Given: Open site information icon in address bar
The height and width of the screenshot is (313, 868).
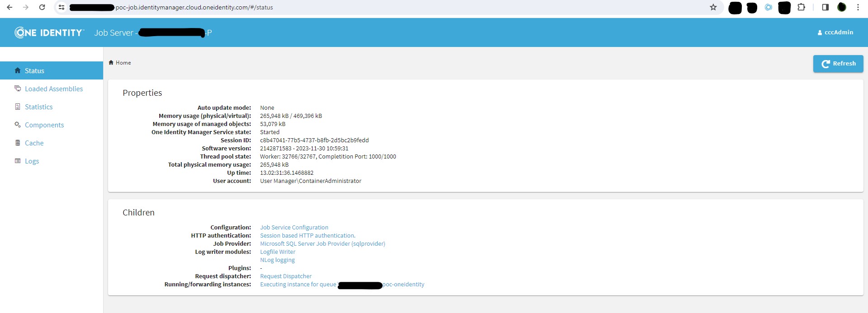Looking at the screenshot, I should click(62, 7).
